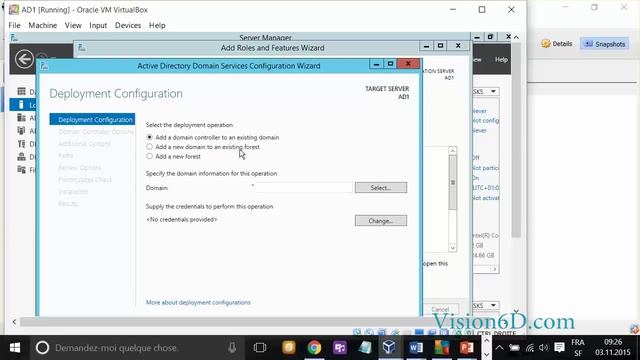Click the volume speaker tray icon
Viewport: 640px width, 360px height.
pos(544,348)
